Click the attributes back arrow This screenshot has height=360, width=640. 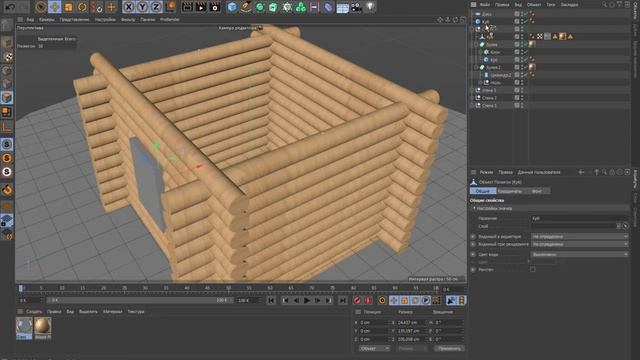click(581, 172)
